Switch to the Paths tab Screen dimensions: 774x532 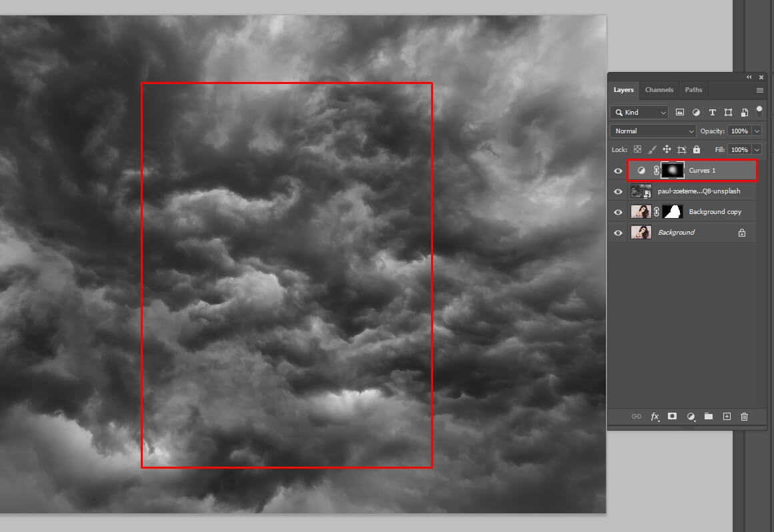693,90
